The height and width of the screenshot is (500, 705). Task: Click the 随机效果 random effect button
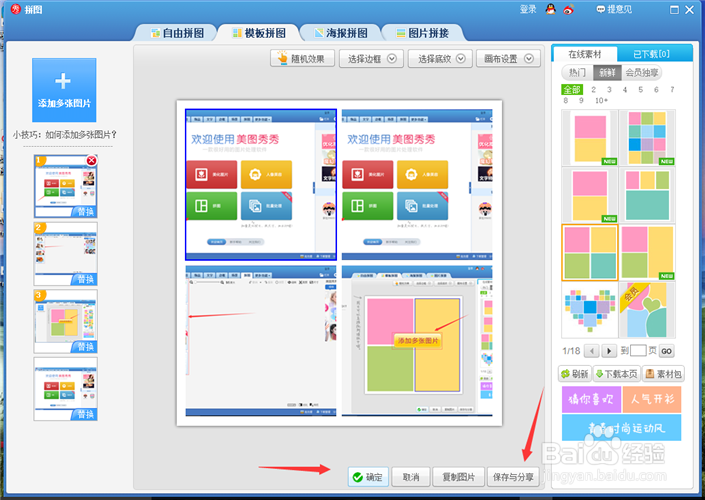[302, 58]
